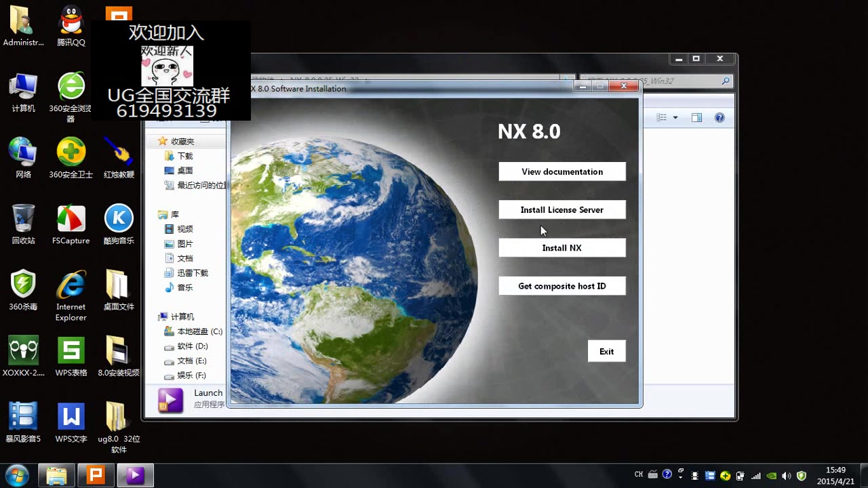Viewport: 868px width, 488px height.
Task: Click the 360 yellow plus tray icon
Action: pos(726,475)
